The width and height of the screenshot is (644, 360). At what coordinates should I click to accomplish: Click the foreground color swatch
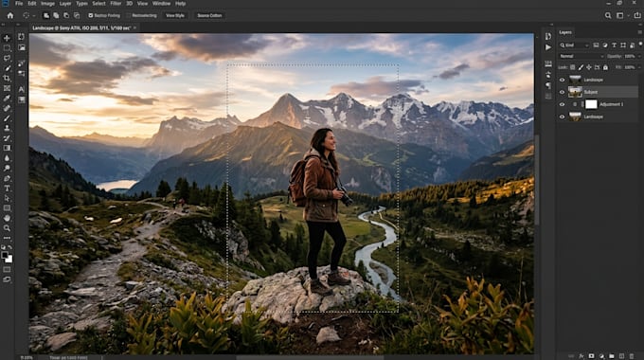(5, 255)
